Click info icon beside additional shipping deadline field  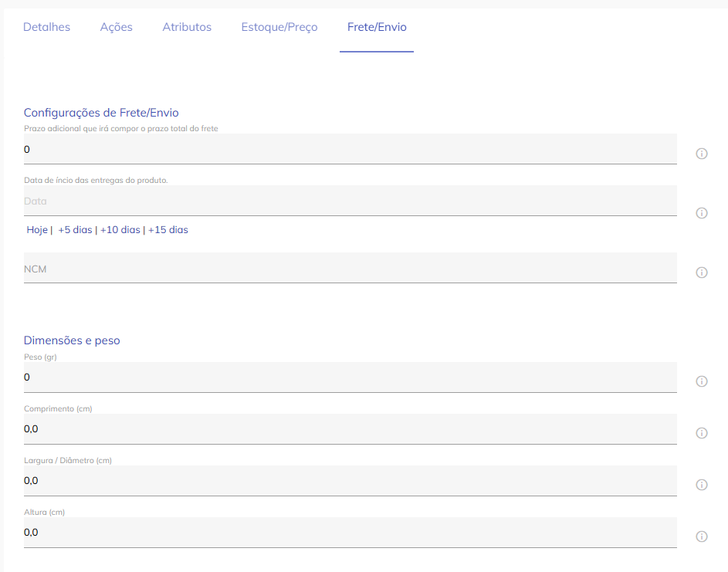click(702, 154)
